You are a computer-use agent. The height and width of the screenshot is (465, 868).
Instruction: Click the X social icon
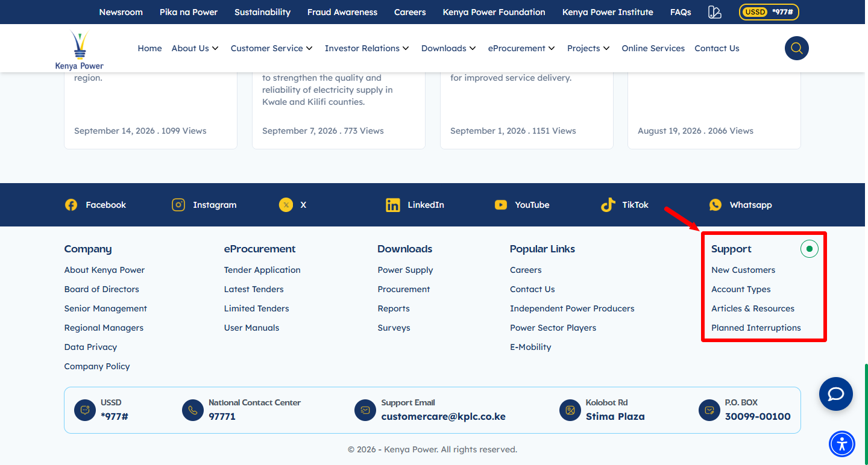point(286,205)
